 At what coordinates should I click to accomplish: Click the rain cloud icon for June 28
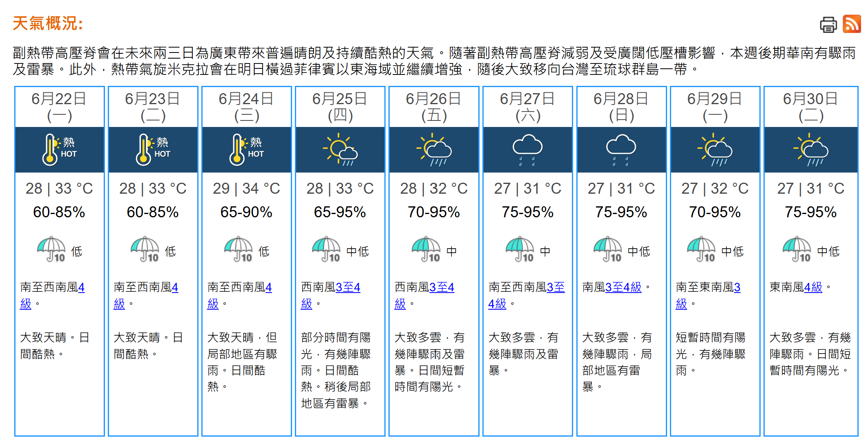pos(621,149)
